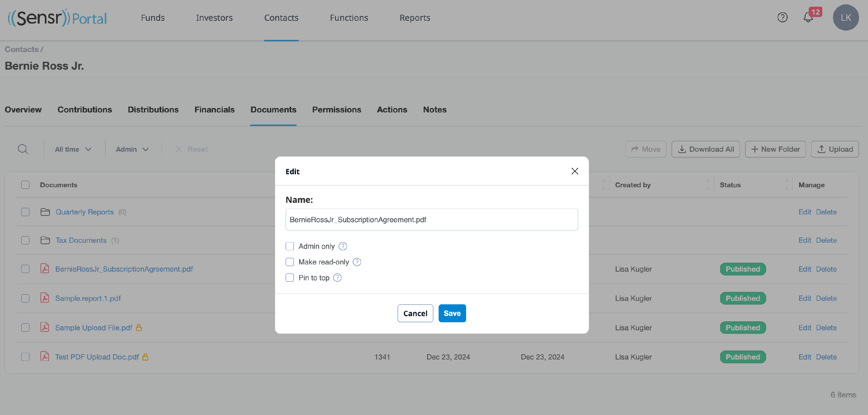Click the Sensr Portal logo
This screenshot has height=415, width=868.
[57, 18]
